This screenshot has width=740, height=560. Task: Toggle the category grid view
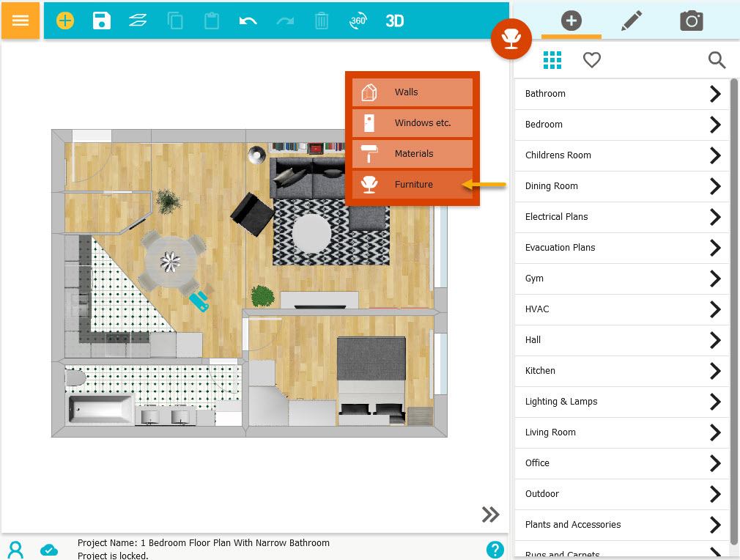pos(552,60)
